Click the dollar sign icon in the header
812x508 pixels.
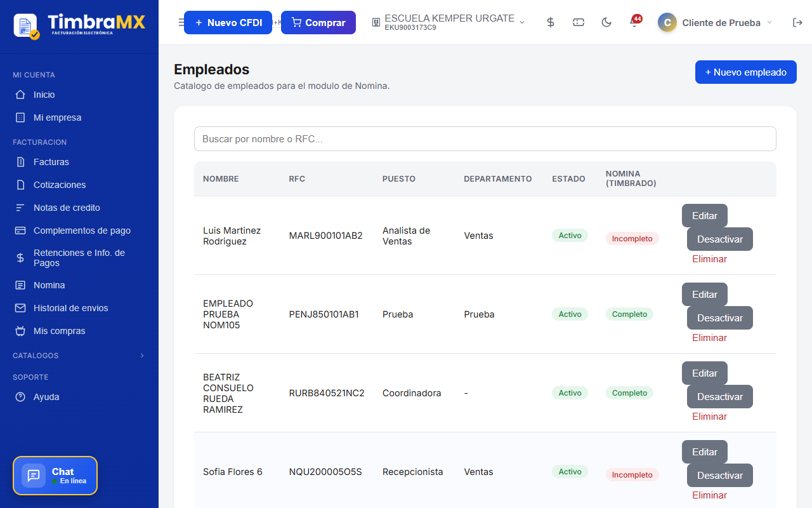coord(551,22)
